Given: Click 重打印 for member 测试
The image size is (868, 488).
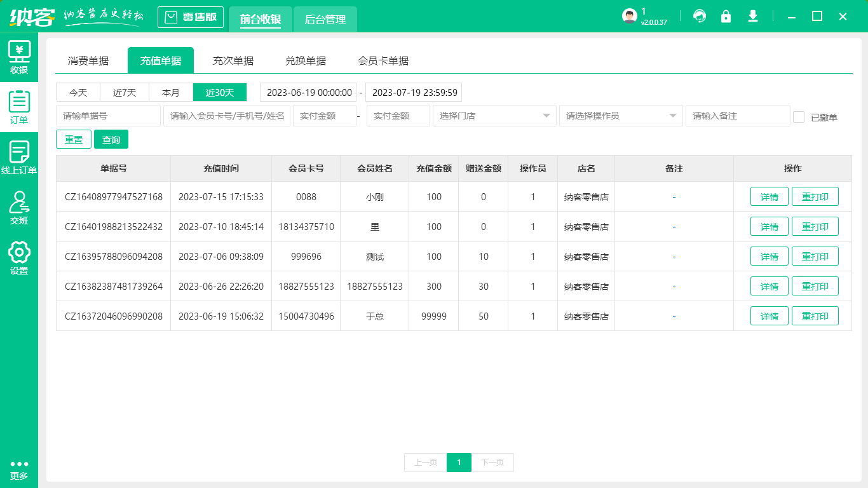Looking at the screenshot, I should click(815, 257).
